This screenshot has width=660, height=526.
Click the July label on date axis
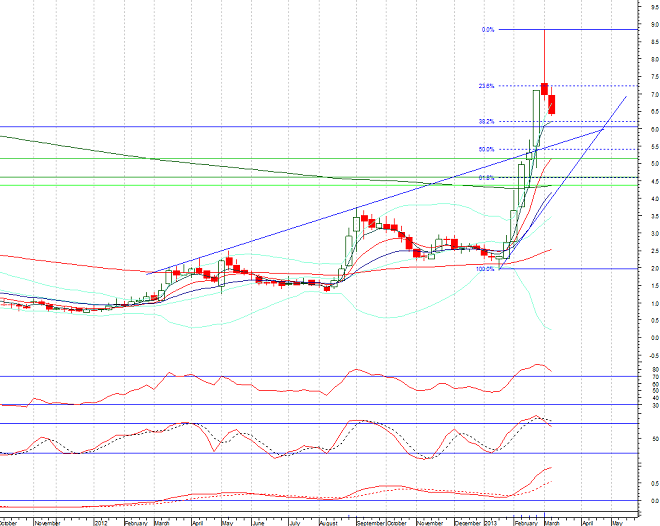click(295, 522)
